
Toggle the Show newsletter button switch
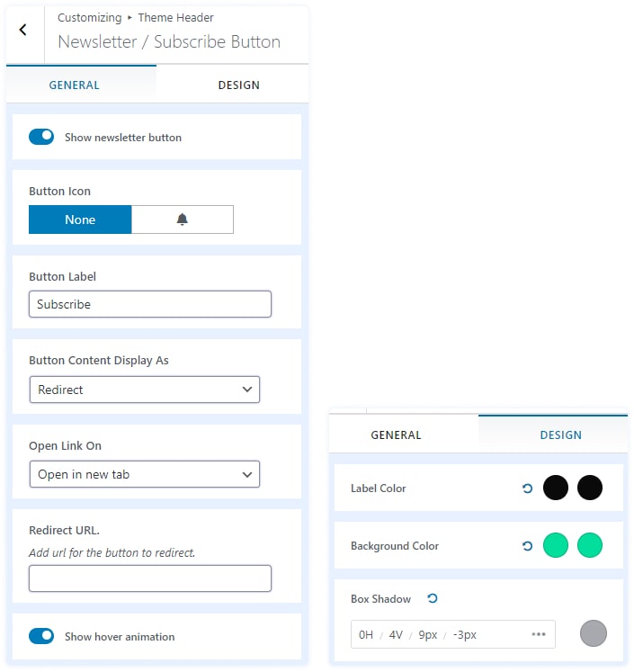click(41, 137)
